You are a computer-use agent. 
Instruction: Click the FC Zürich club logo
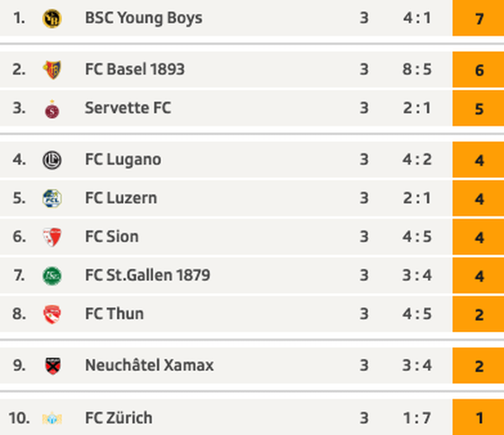coord(52,419)
